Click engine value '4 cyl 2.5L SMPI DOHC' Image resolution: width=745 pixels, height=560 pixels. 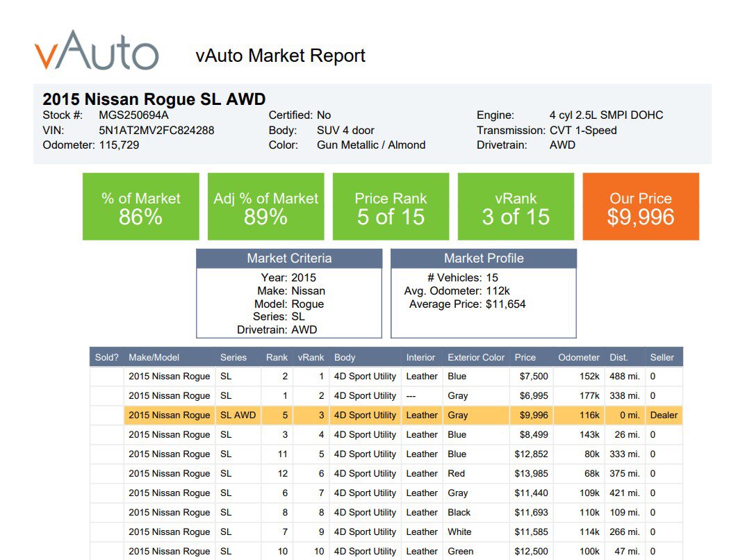click(x=606, y=115)
